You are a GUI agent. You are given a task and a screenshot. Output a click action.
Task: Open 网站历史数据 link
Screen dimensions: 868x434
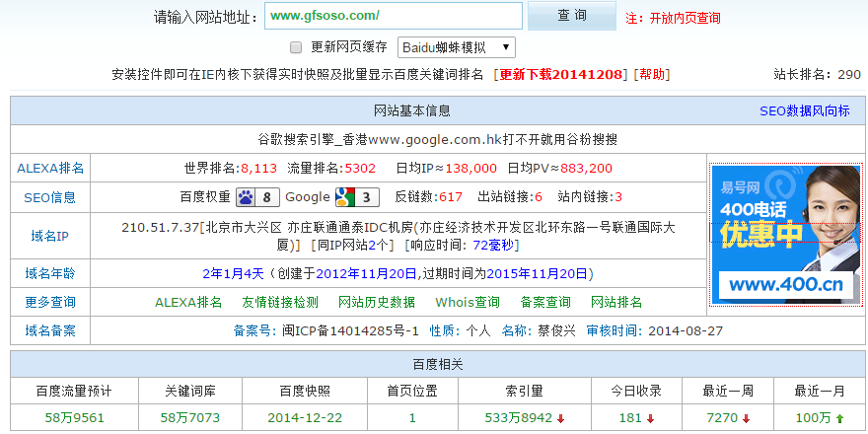click(x=377, y=302)
